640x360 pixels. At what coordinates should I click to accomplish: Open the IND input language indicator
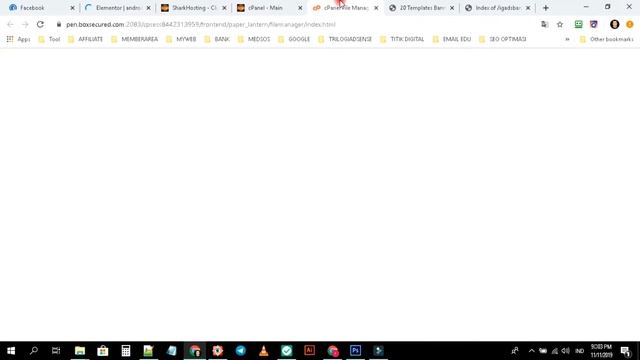pyautogui.click(x=579, y=351)
